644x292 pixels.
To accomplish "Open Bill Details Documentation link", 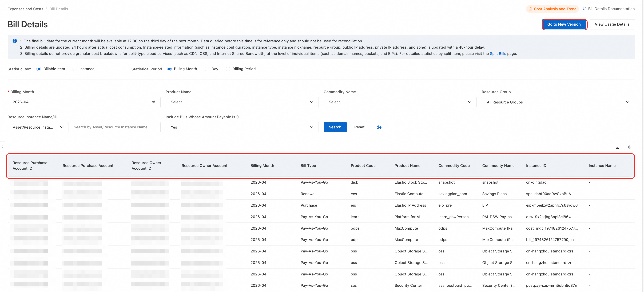I will point(611,9).
